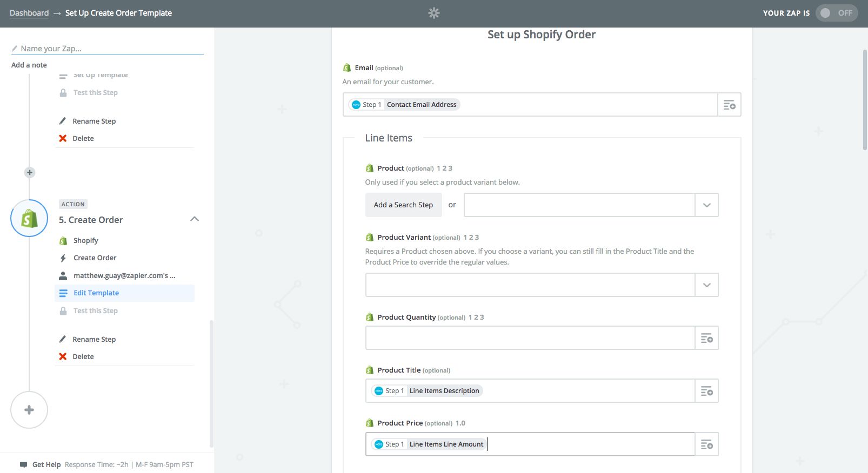Click Delete in the upper step
The width and height of the screenshot is (868, 473).
pos(83,138)
